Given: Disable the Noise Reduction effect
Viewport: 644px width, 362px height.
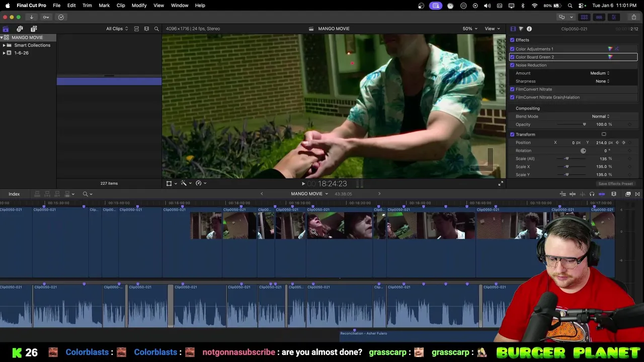Looking at the screenshot, I should coord(512,65).
